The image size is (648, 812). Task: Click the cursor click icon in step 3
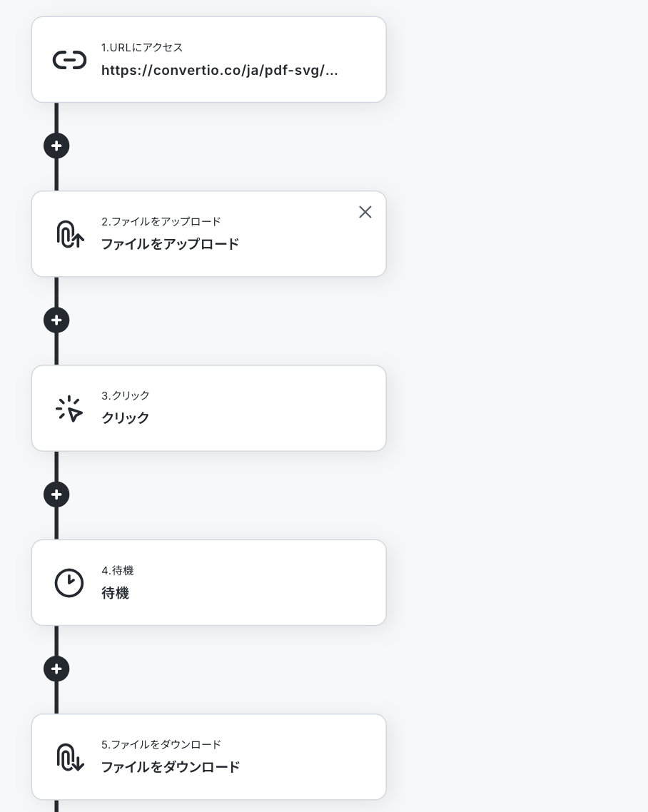tap(69, 409)
